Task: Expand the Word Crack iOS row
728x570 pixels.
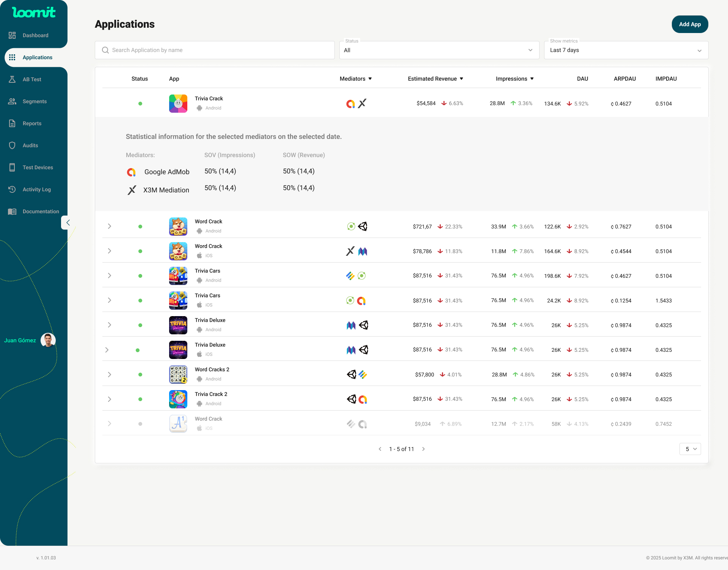Action: pos(109,251)
